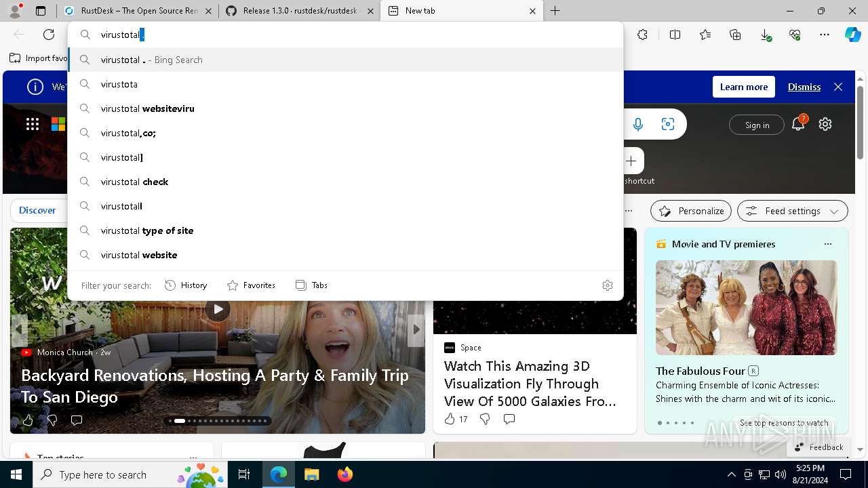Click the Feedback button
The image size is (868, 488).
(x=818, y=447)
